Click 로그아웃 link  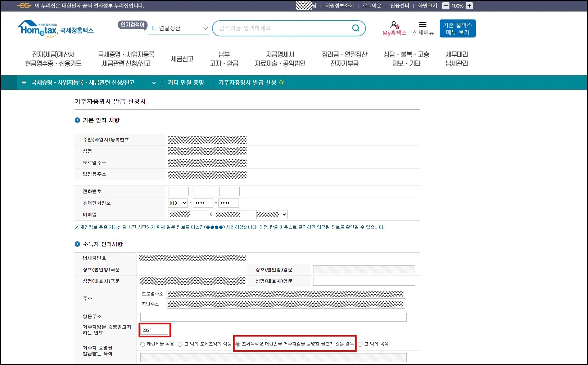point(372,6)
